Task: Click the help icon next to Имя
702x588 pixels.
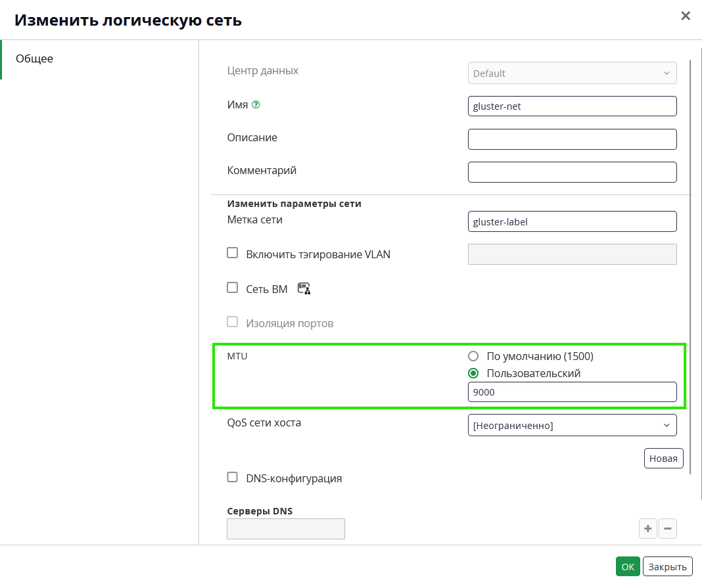Action: click(256, 104)
